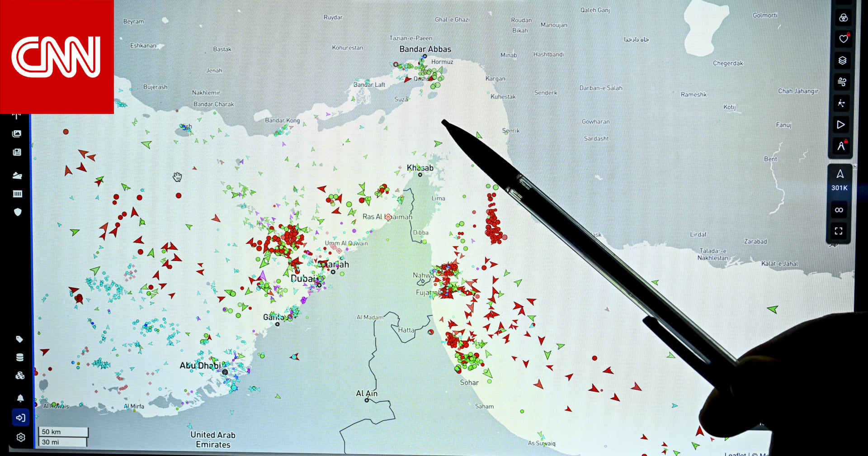Click the container barcode sidebar icon
The width and height of the screenshot is (868, 456).
click(x=18, y=194)
